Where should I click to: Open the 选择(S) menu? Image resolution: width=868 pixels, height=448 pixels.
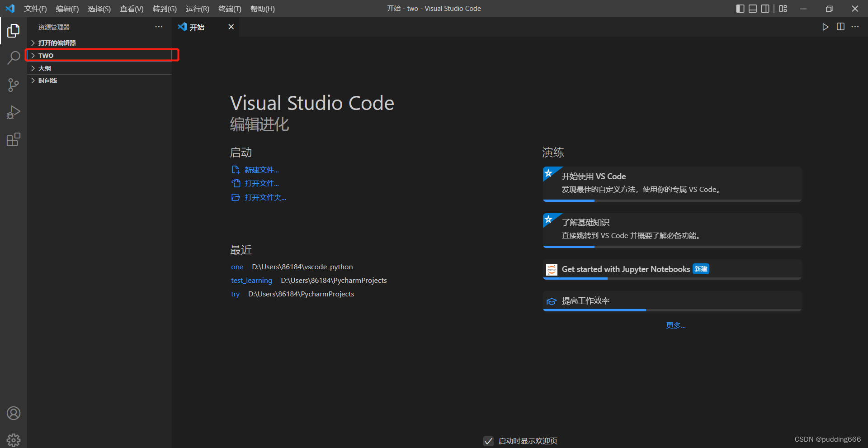pos(99,9)
